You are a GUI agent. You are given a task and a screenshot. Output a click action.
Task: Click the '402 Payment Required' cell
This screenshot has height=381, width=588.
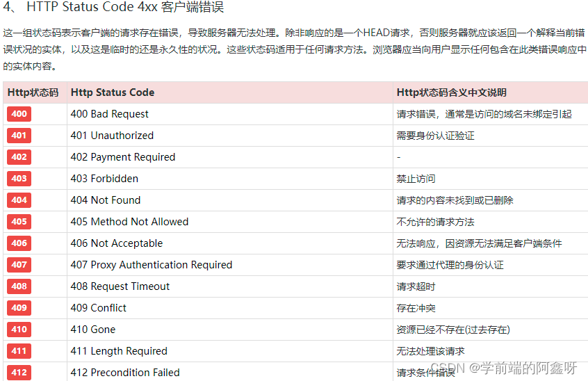[229, 157]
